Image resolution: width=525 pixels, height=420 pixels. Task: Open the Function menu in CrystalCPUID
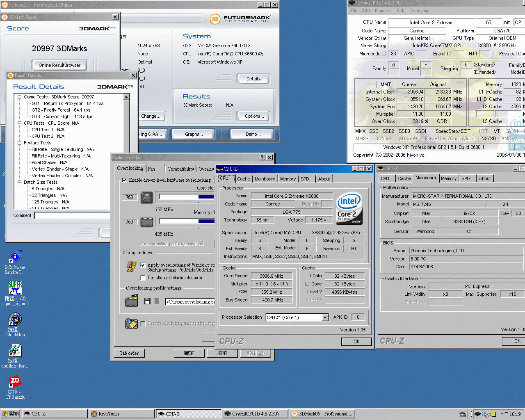[383, 11]
